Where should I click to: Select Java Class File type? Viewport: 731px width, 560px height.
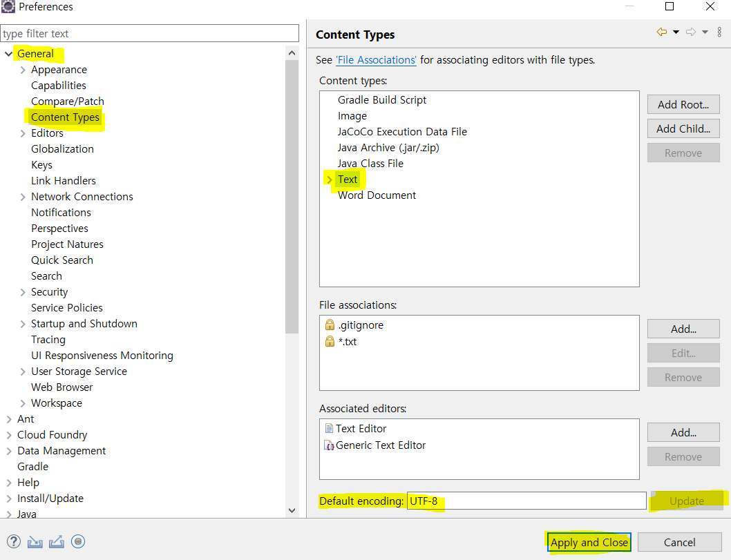(370, 163)
